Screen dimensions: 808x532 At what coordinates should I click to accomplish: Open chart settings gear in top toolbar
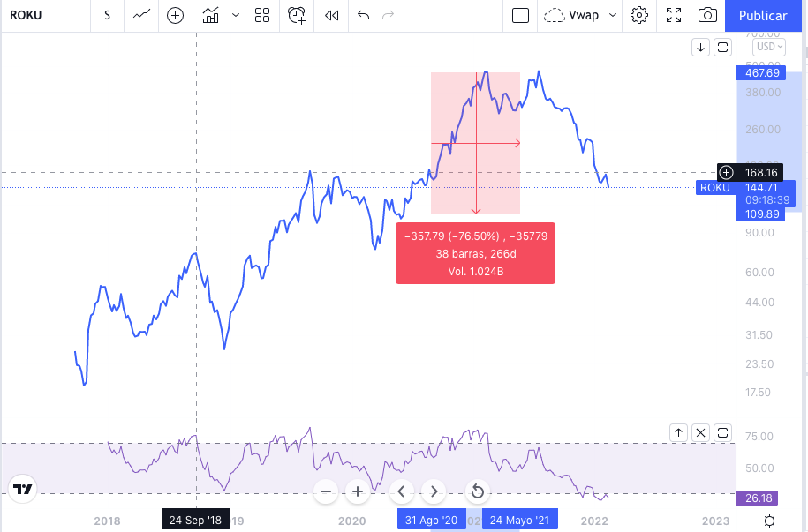point(640,15)
